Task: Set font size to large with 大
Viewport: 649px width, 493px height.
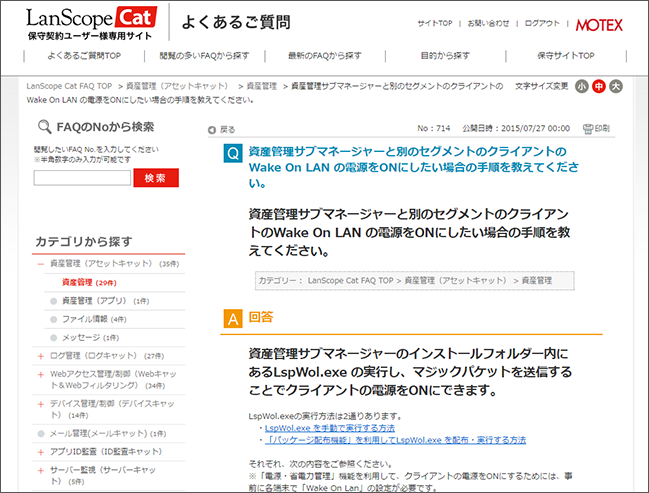Action: click(x=616, y=86)
